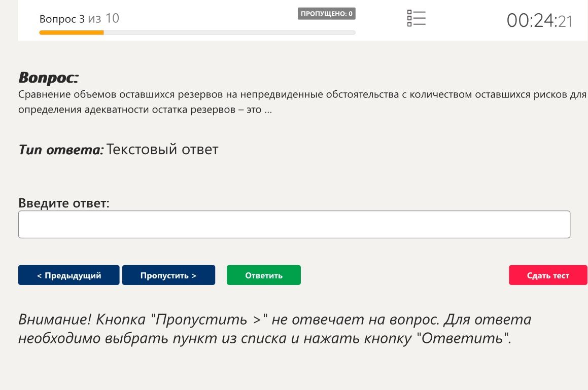
Task: Click the 'Вопрос 3 из 10' label
Action: [x=79, y=18]
